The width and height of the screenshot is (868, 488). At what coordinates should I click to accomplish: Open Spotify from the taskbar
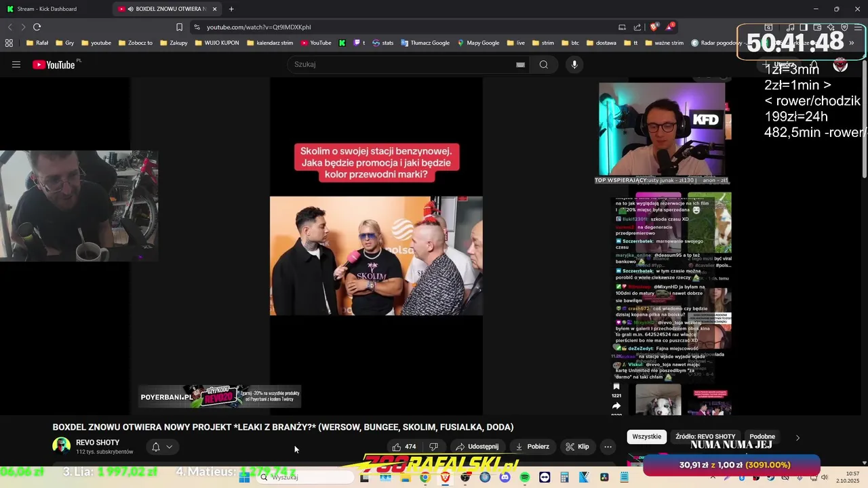[525, 477]
